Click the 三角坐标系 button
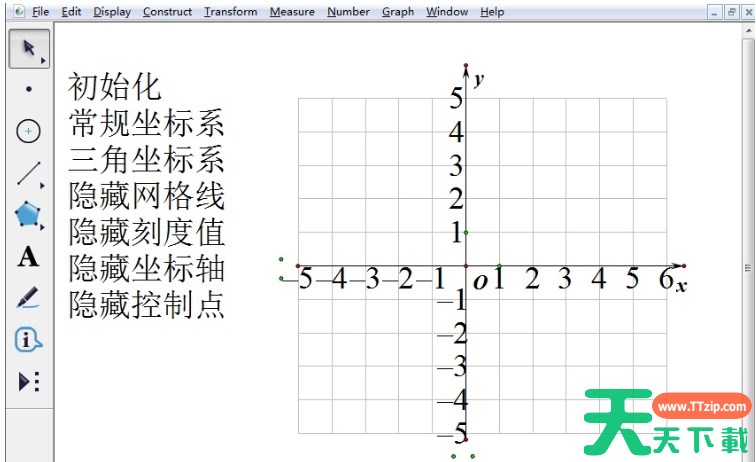 pyautogui.click(x=146, y=160)
